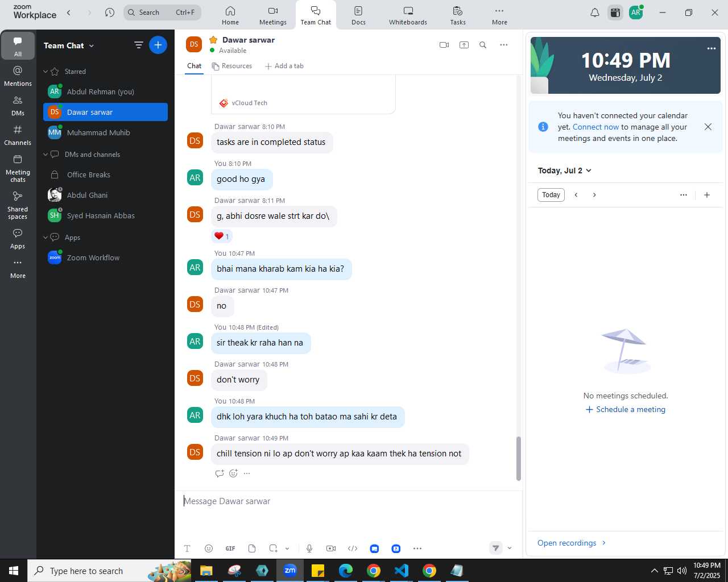The image size is (728, 582).
Task: Click the Message Dawar sarwar input field
Action: coord(348,501)
